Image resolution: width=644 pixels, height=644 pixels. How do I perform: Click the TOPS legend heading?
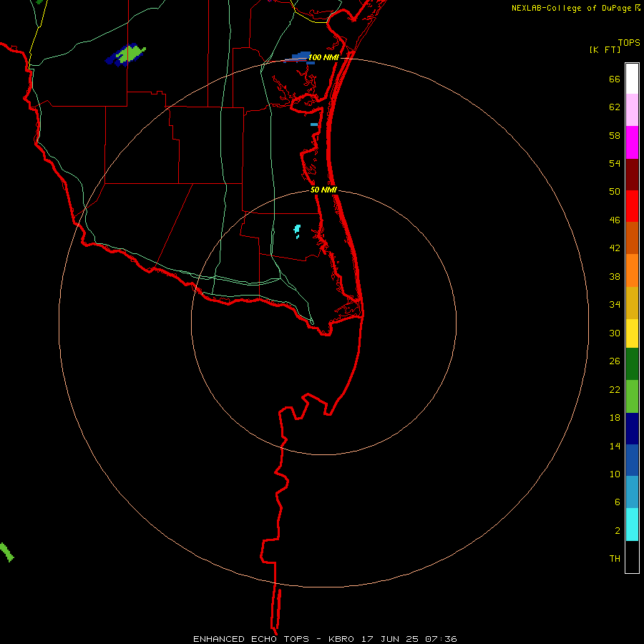pos(629,42)
